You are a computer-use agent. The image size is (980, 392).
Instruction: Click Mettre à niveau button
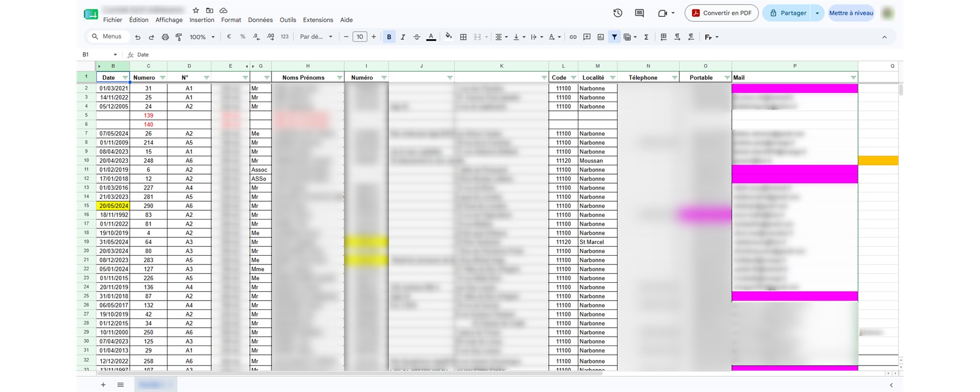click(851, 13)
